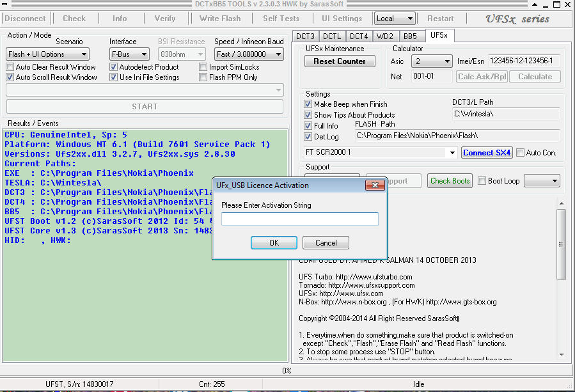Screen dimensions: 575x392
Task: Click the START button
Action: 145,107
